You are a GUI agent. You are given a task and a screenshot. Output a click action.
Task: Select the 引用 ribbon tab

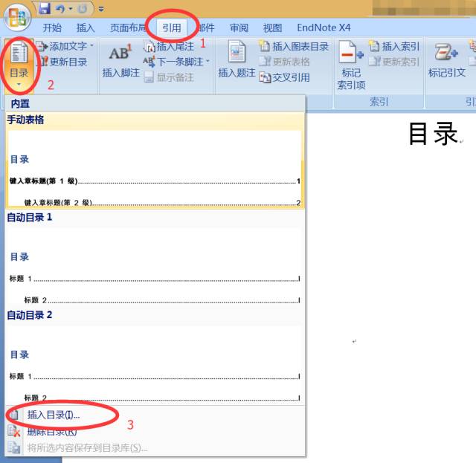pyautogui.click(x=172, y=27)
